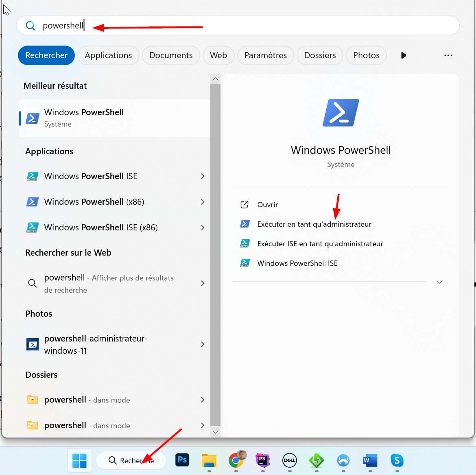Open the three-dot options menu
The height and width of the screenshot is (475, 476).
point(448,55)
